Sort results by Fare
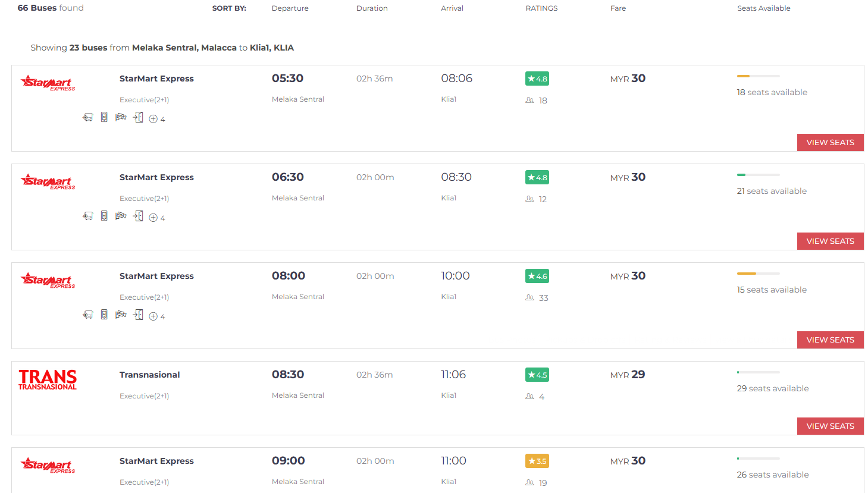 coord(618,8)
